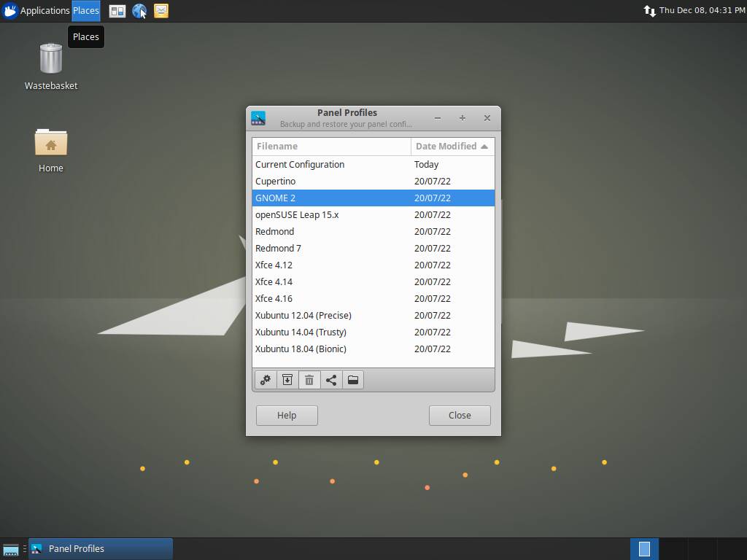The height and width of the screenshot is (560, 747).
Task: Open the Applications menu
Action: tap(36, 10)
